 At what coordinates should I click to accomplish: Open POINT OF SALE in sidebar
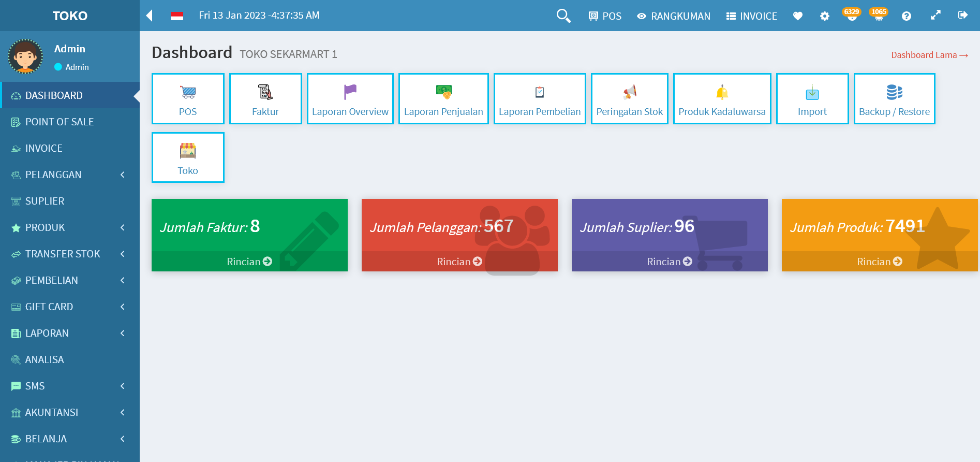click(x=60, y=122)
